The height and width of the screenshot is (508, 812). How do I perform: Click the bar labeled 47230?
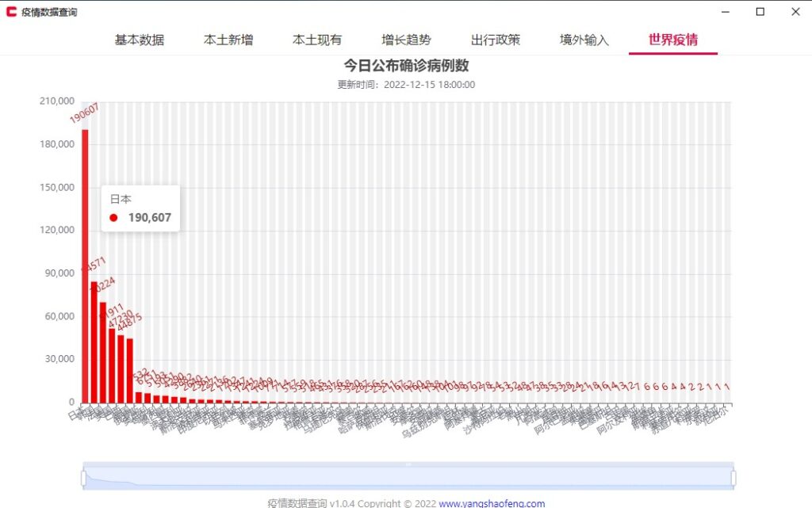pyautogui.click(x=121, y=369)
